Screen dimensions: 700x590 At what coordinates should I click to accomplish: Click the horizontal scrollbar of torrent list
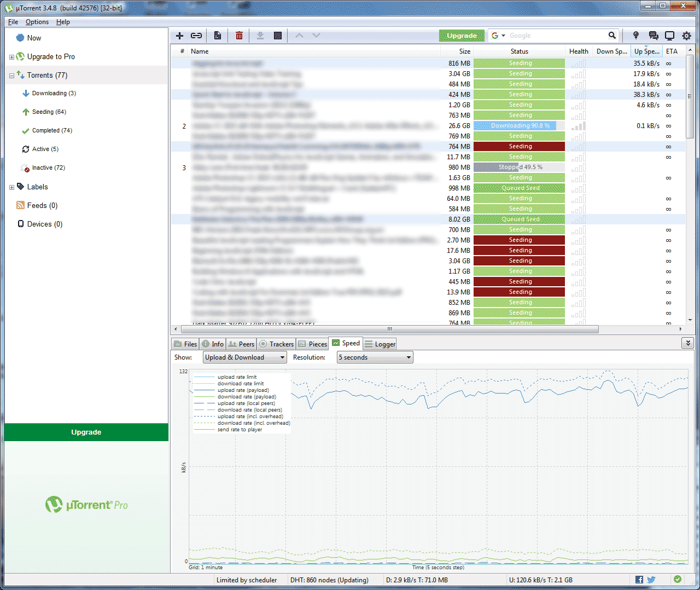[x=389, y=329]
